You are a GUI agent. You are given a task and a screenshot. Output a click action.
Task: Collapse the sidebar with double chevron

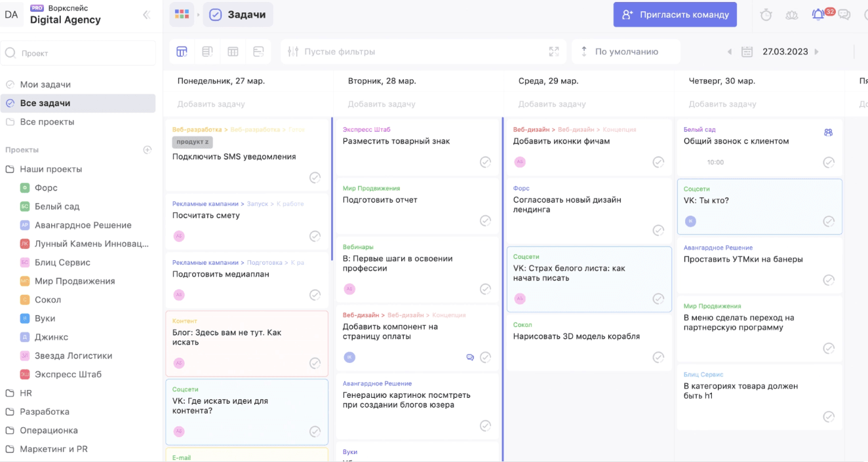(x=146, y=14)
